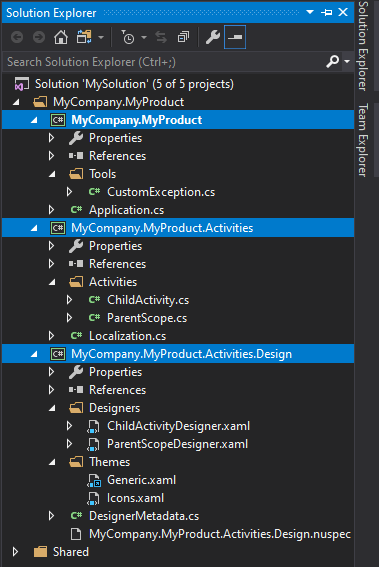Click the ParentScope.cs C# icon
This screenshot has height=567, width=379.
click(x=94, y=318)
